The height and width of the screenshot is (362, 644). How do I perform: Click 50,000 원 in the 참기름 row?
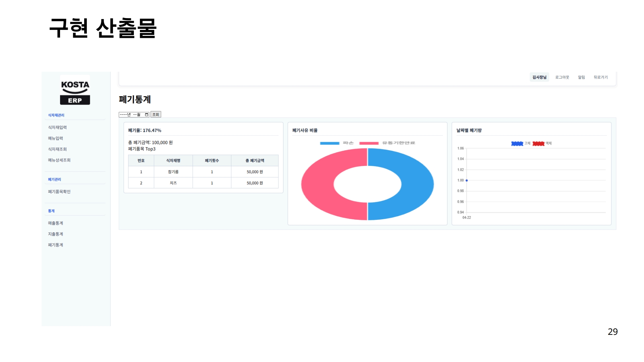(x=255, y=172)
